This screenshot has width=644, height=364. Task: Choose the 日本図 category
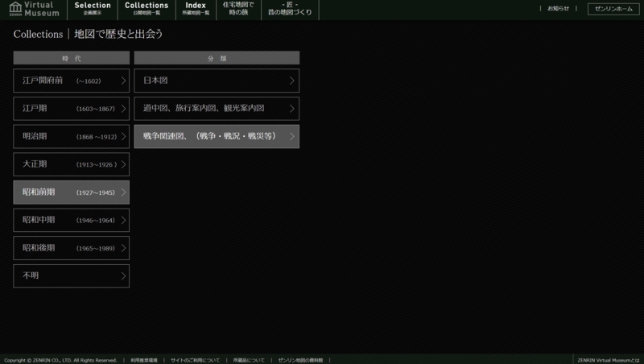pyautogui.click(x=217, y=81)
